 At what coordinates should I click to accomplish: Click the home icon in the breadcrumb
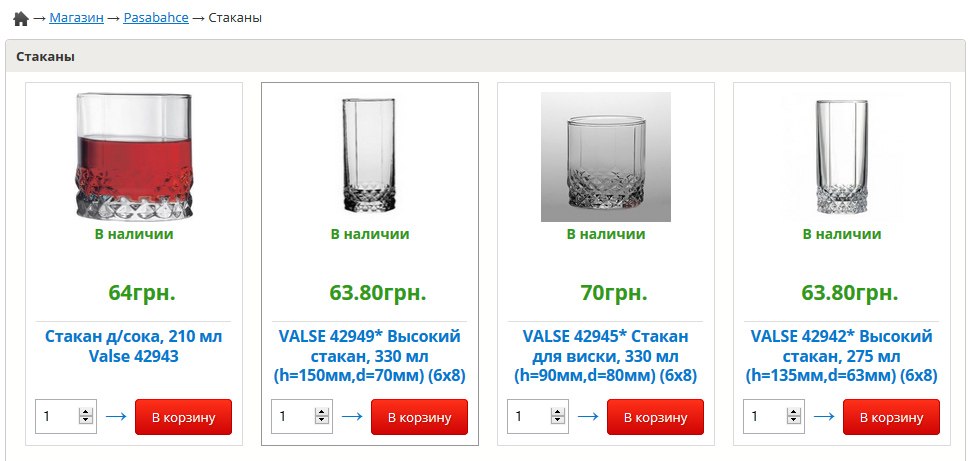click(20, 19)
